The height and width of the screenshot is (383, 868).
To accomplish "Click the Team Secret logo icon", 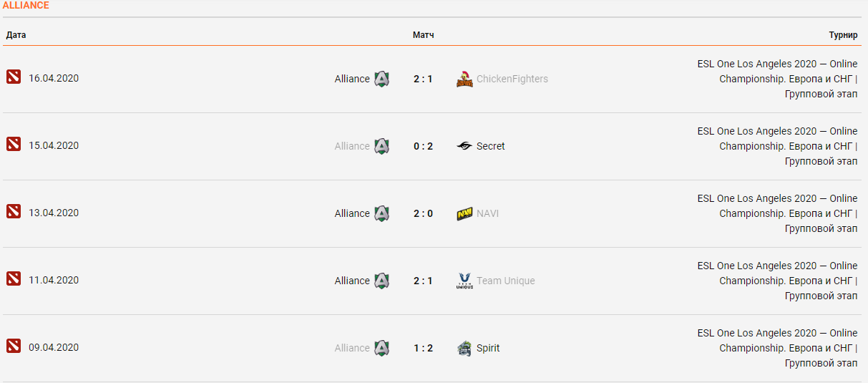I will tap(464, 146).
